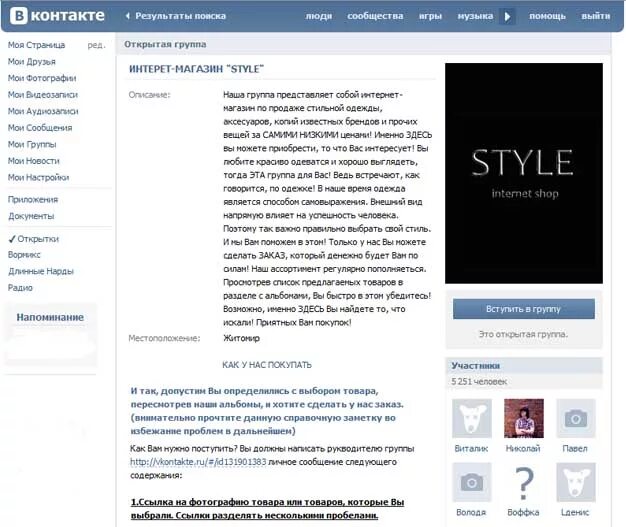Image resolution: width=626 pixels, height=527 pixels.
Task: Open Документы in sidebar
Action: pyautogui.click(x=31, y=216)
